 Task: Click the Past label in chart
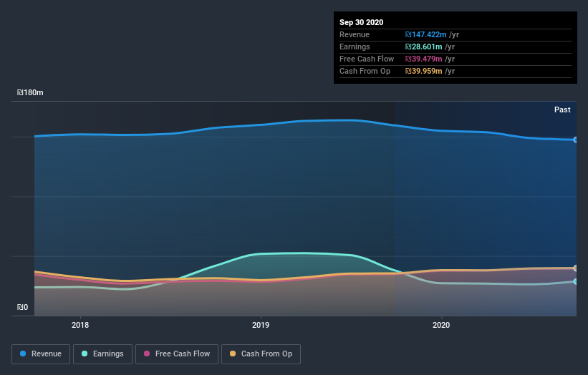(562, 109)
